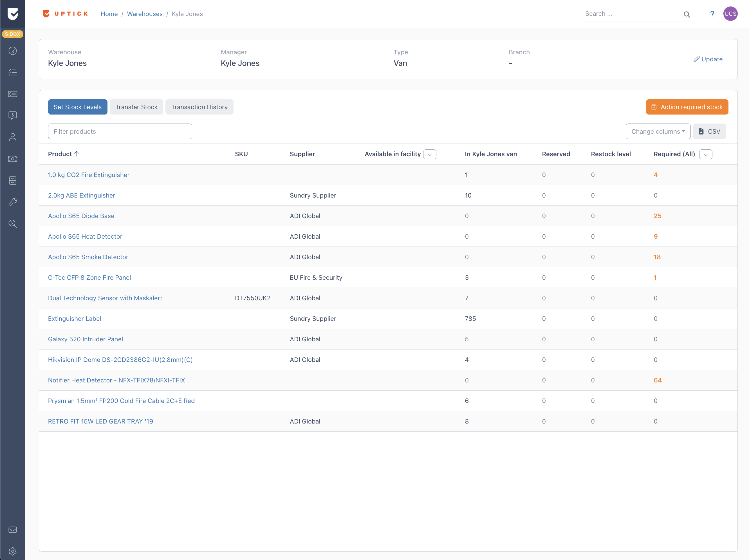Open C-Tec CFP 8 Zone Fire Panel
749x560 pixels.
tap(89, 278)
